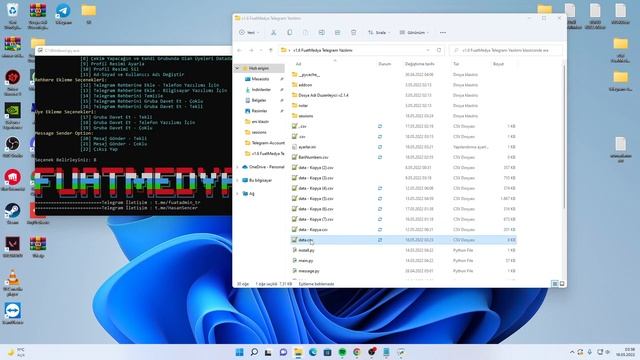640x360 pixels.
Task: Select the install.py file
Action: 404,250
